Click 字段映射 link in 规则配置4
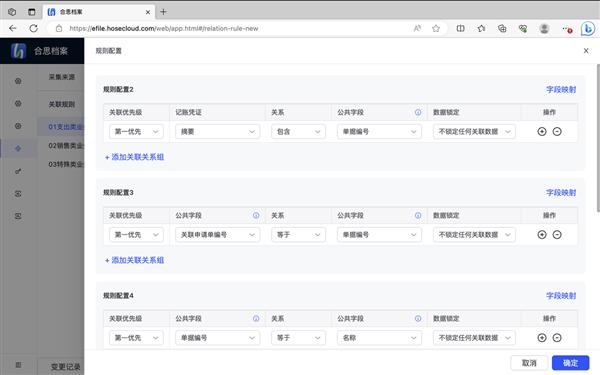Viewport: 600px width, 375px height. click(561, 295)
